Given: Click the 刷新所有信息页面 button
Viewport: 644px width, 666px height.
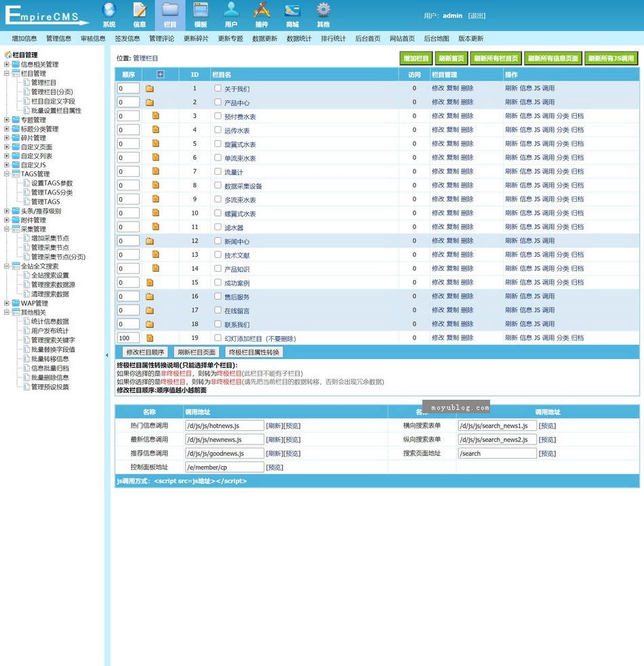Looking at the screenshot, I should (553, 59).
